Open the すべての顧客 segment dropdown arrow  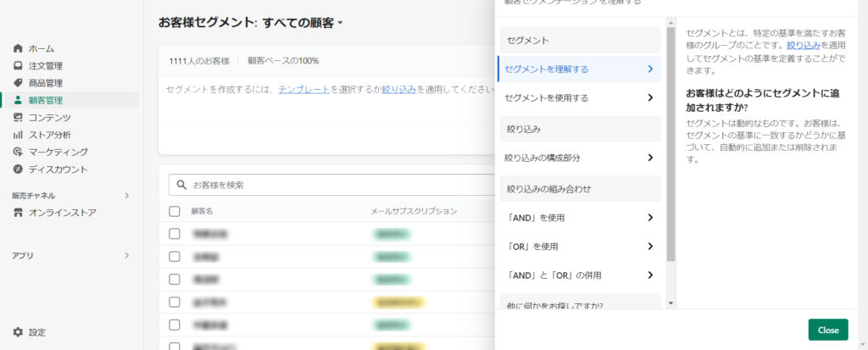point(341,24)
